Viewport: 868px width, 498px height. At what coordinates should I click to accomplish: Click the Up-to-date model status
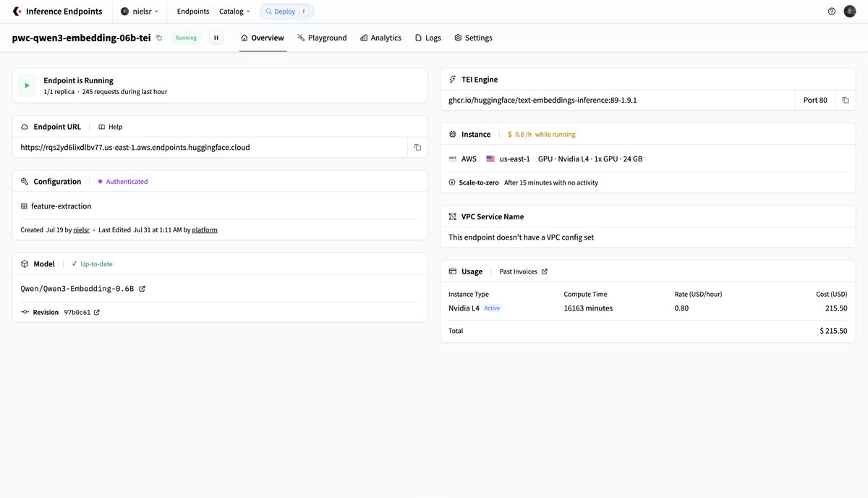(93, 264)
